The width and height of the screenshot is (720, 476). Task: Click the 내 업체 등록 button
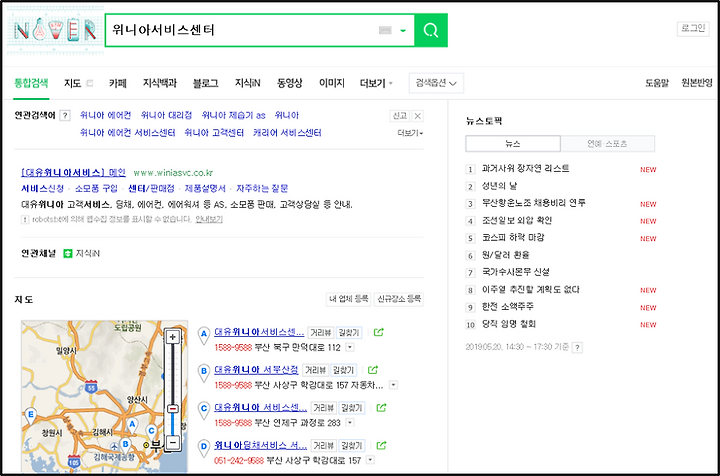click(349, 299)
